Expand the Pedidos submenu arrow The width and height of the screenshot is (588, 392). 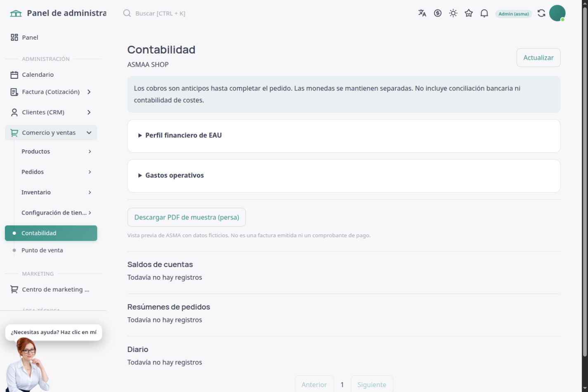[x=90, y=172]
